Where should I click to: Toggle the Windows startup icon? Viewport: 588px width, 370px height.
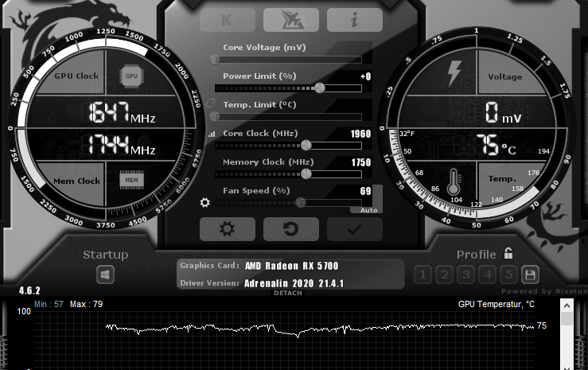point(105,275)
